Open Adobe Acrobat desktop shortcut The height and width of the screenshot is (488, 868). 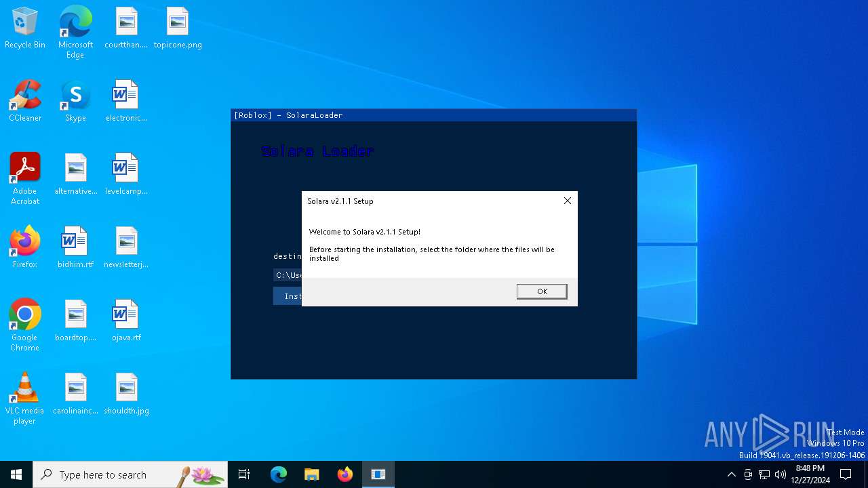[x=25, y=179]
